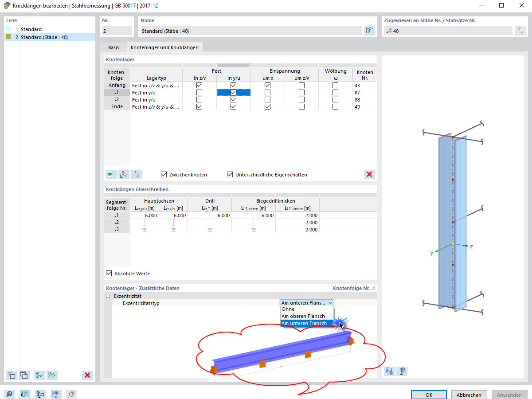Delete the selected list entry with red X
This screenshot has width=532, height=399.
87,375
